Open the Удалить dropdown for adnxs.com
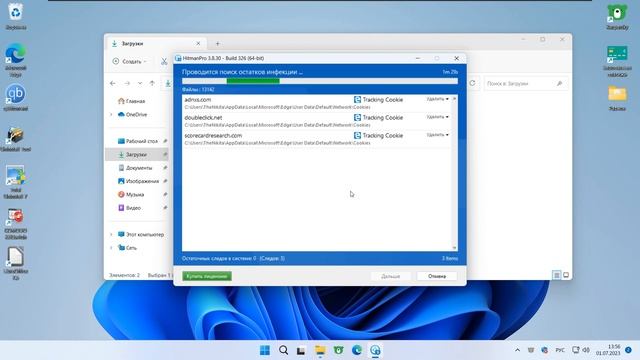This screenshot has width=640, height=360. click(x=438, y=99)
